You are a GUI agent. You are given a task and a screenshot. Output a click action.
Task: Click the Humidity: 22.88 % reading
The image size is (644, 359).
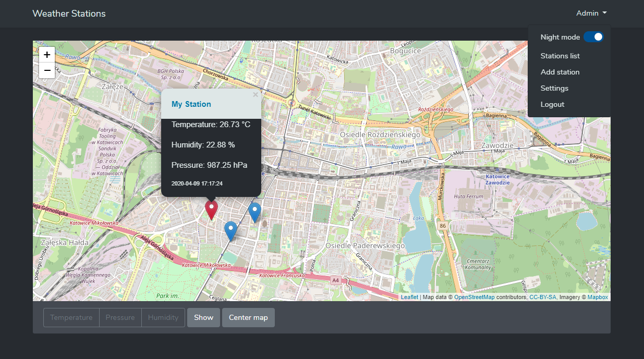(x=203, y=145)
